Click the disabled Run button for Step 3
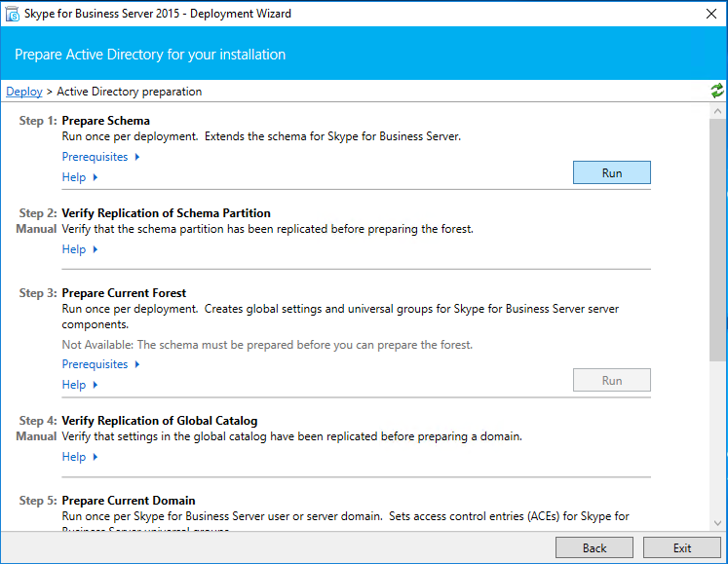Screen dimensions: 728x564 611,380
